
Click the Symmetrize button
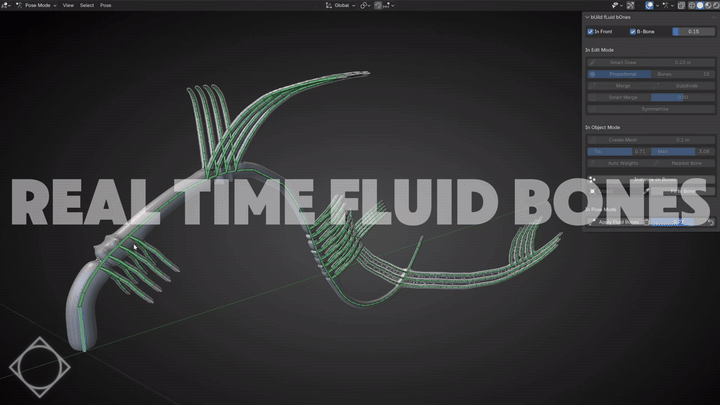point(651,109)
